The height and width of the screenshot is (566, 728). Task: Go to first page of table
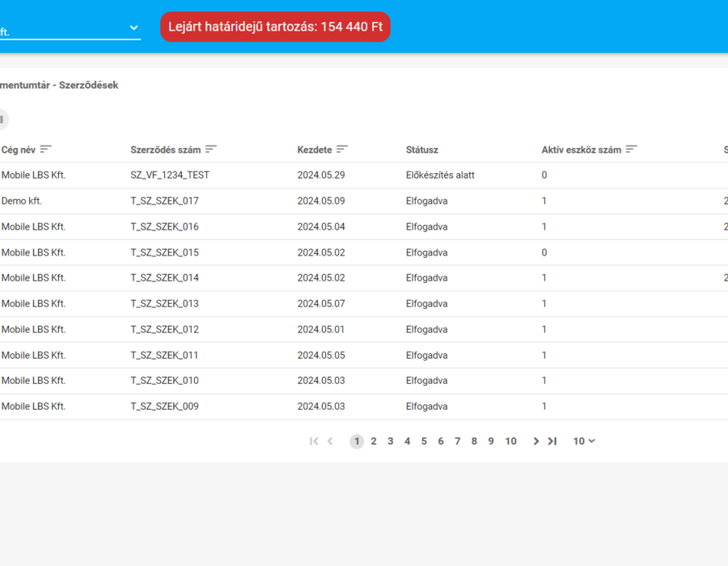coord(314,441)
